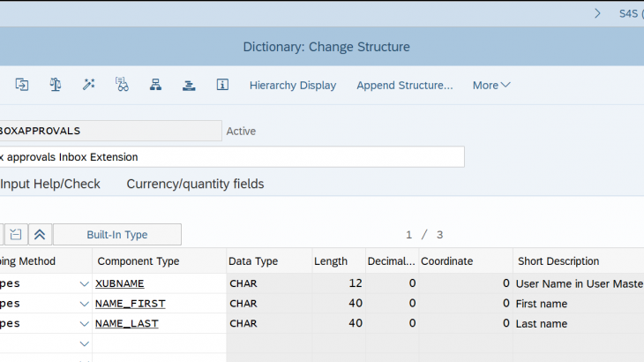Open typing method dropdown in NAME_FIRST row
Image resolution: width=644 pixels, height=362 pixels.
pyautogui.click(x=84, y=304)
